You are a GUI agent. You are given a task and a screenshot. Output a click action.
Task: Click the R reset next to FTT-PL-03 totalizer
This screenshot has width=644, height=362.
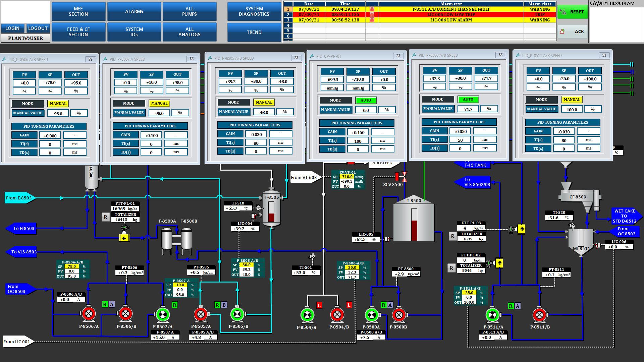[x=453, y=236]
